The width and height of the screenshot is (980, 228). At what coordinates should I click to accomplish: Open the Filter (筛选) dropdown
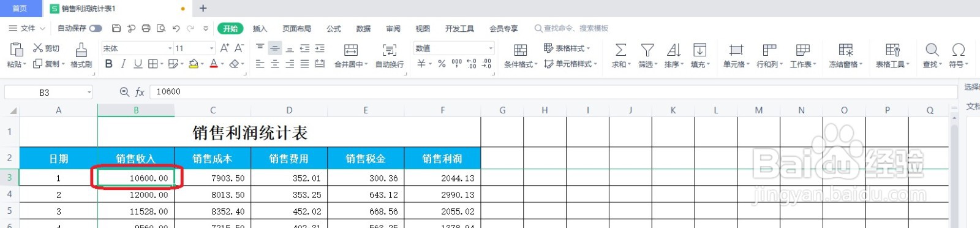(x=647, y=64)
